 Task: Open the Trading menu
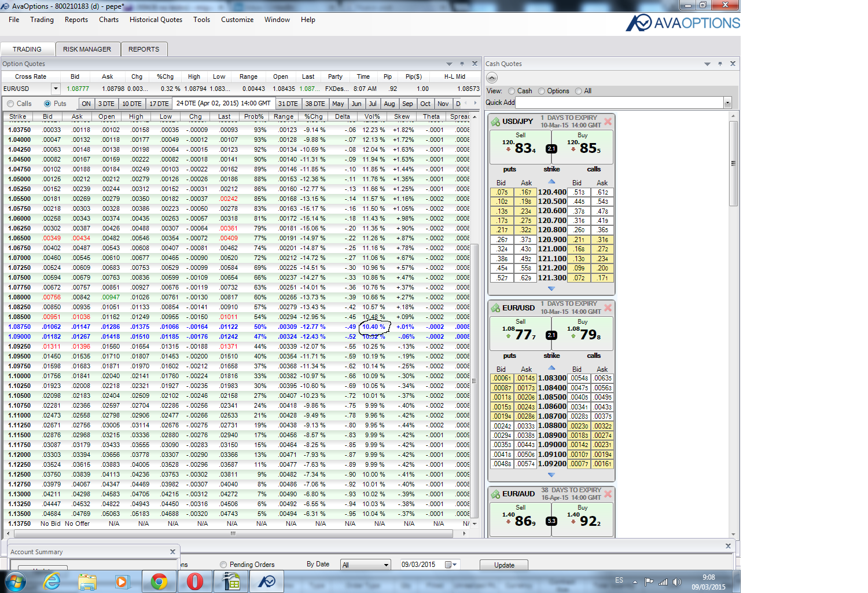(42, 20)
